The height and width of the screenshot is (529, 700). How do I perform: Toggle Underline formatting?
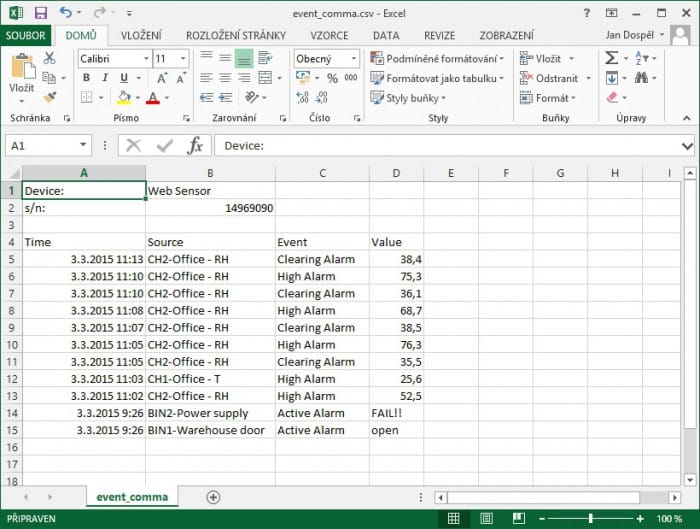pos(123,78)
